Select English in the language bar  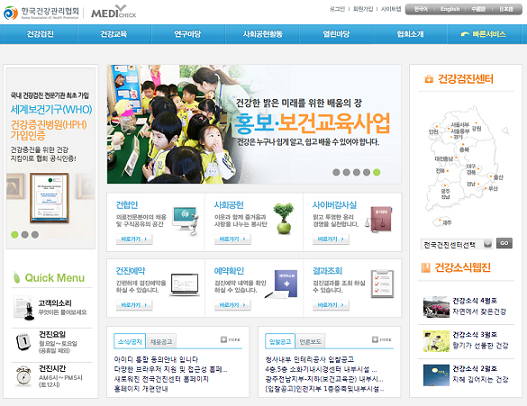450,9
